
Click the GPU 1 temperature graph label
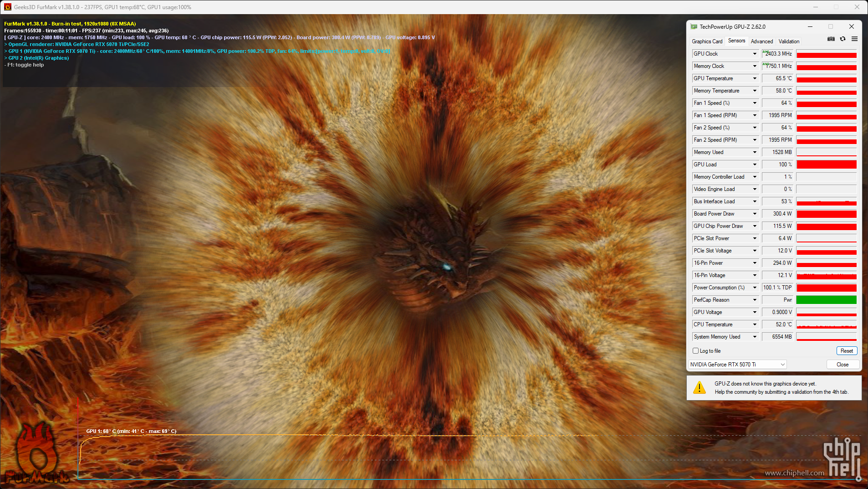(131, 431)
